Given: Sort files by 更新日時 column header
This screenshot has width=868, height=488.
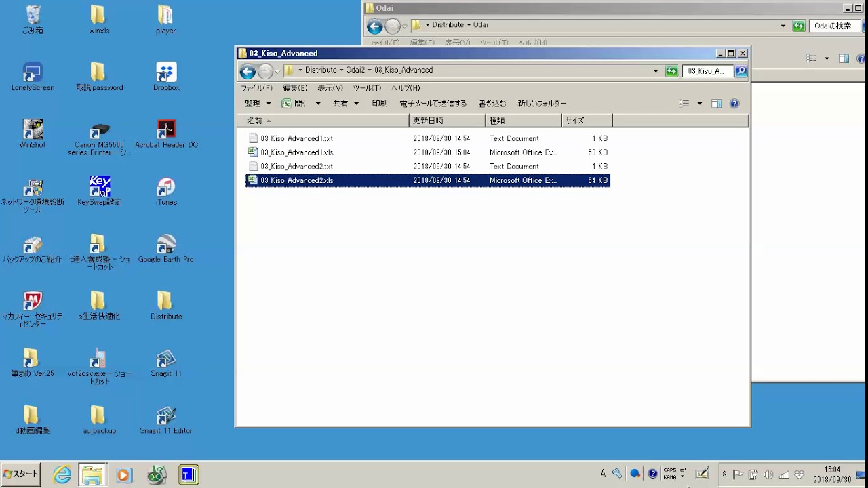Looking at the screenshot, I should pos(447,121).
